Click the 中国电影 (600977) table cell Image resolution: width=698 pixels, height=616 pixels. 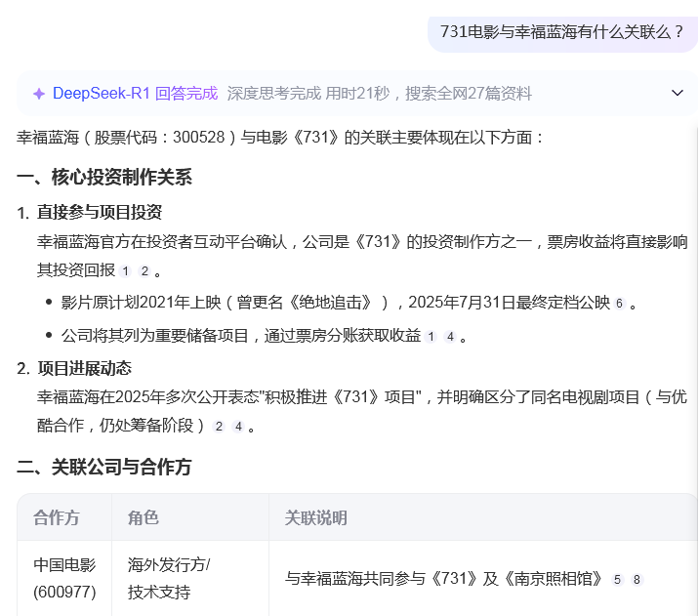64,578
